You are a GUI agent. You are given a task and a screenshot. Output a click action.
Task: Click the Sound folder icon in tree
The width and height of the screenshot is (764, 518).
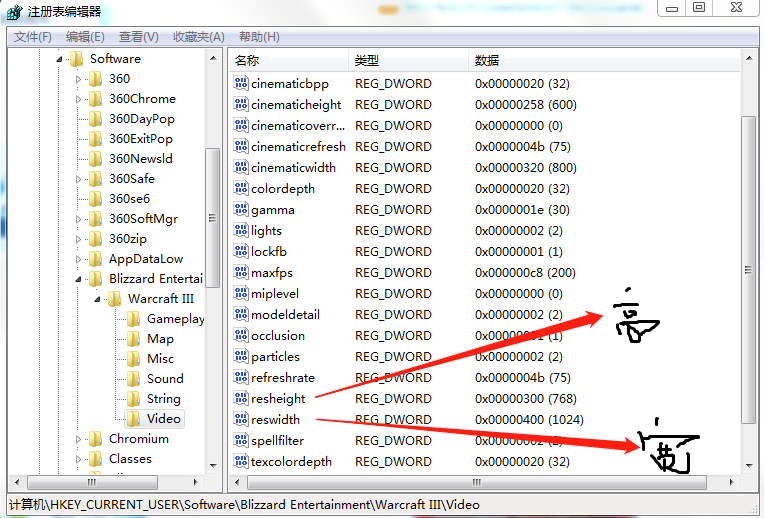(x=134, y=379)
